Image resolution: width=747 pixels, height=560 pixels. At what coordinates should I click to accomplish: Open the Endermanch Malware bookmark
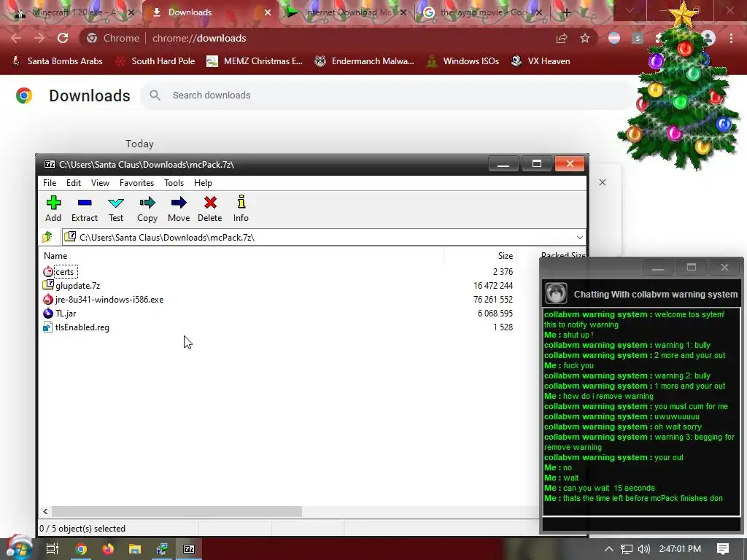(x=364, y=61)
